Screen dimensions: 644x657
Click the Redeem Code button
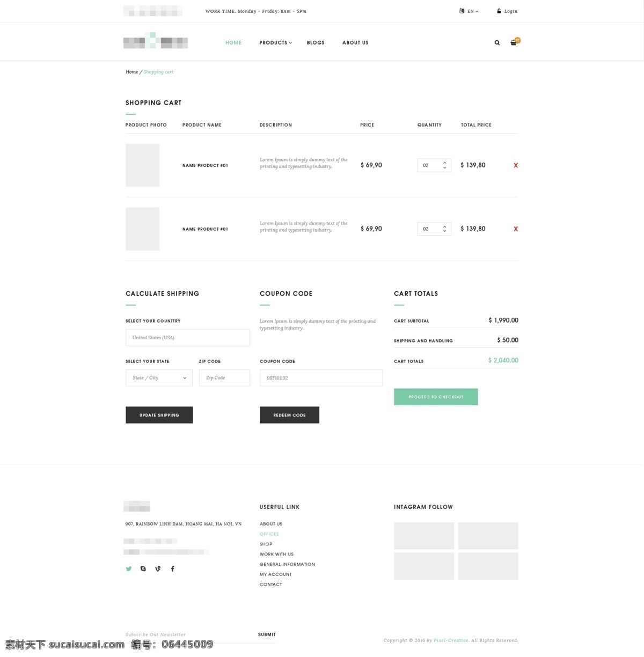point(289,415)
